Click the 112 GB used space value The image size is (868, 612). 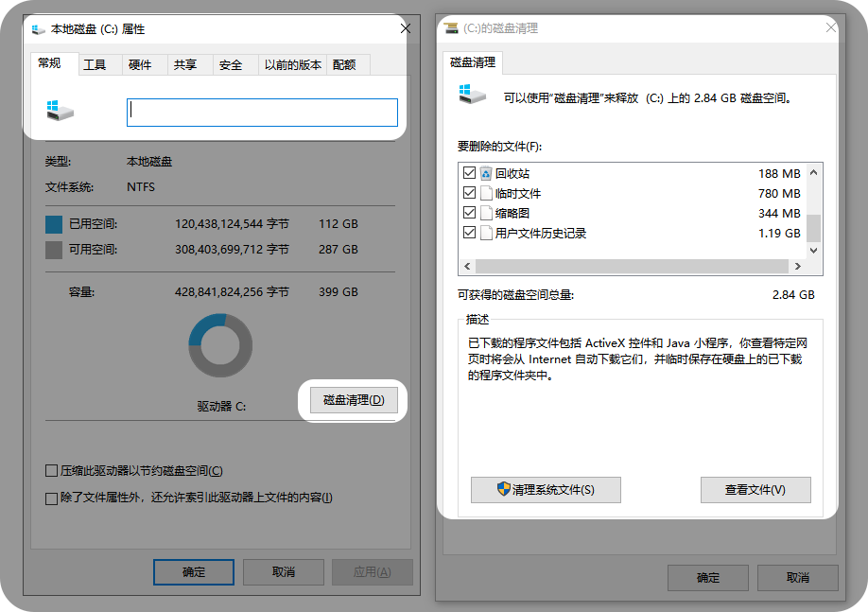point(339,224)
